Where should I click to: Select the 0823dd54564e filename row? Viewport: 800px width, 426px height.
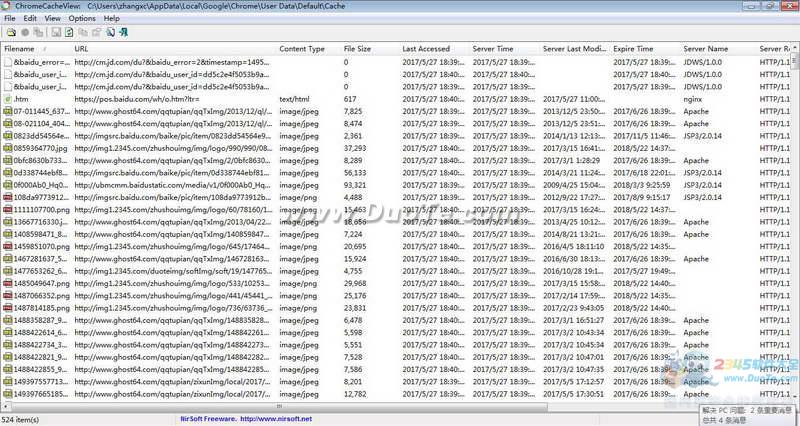coord(41,136)
